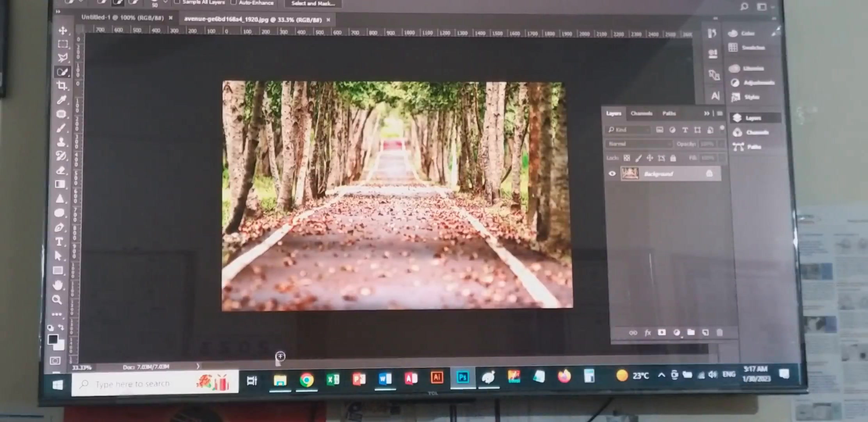Hide the Background layer visibility eye
Image resolution: width=868 pixels, height=422 pixels.
[612, 173]
